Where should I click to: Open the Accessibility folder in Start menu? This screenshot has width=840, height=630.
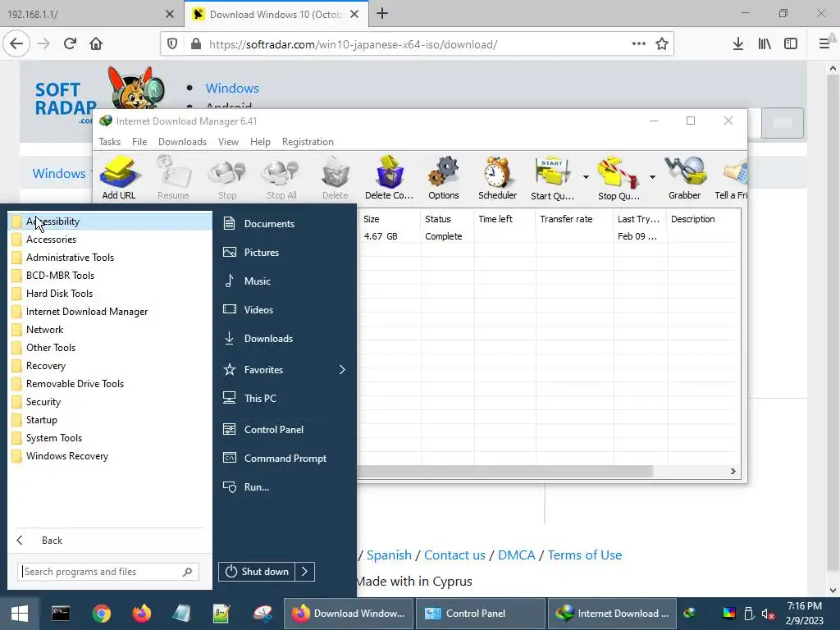pyautogui.click(x=110, y=221)
